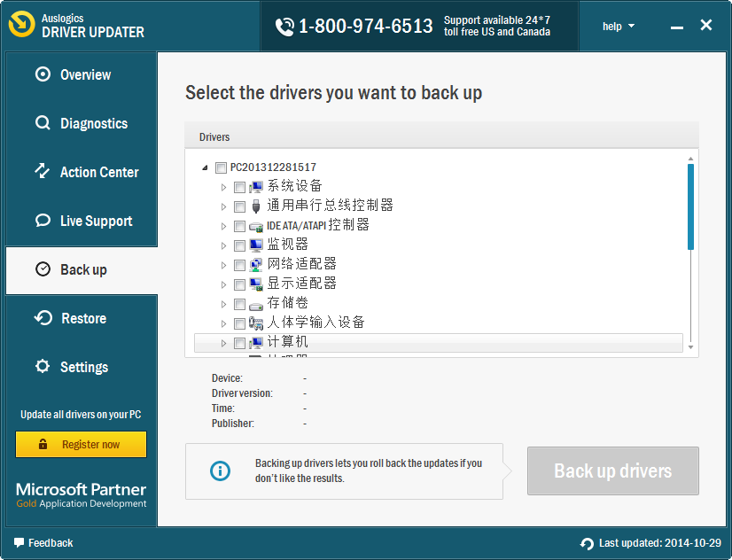732x560 pixels.
Task: Open the help dropdown menu
Action: click(618, 26)
